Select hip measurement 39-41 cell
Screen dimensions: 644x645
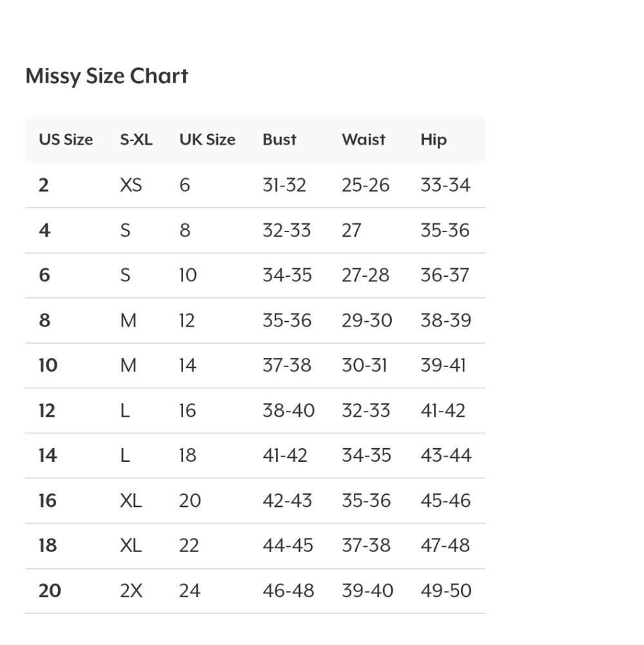tap(443, 366)
